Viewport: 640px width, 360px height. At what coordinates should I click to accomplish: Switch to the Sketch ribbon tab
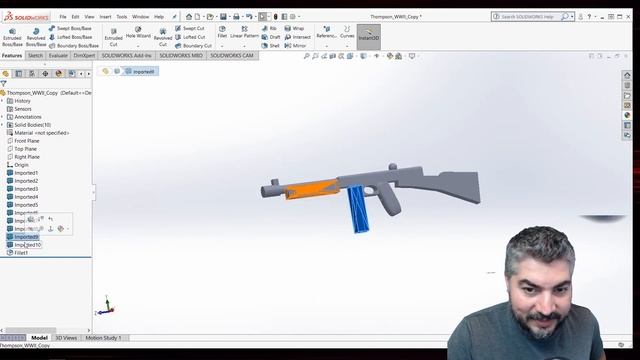[x=35, y=56]
